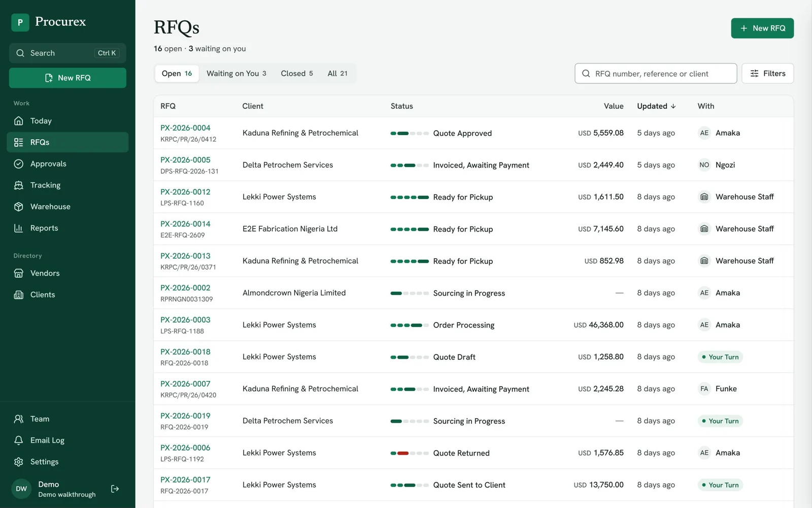Screen dimensions: 812x508
Task: Click the AE avatar in PX-2026-0004 row
Action: tap(704, 133)
